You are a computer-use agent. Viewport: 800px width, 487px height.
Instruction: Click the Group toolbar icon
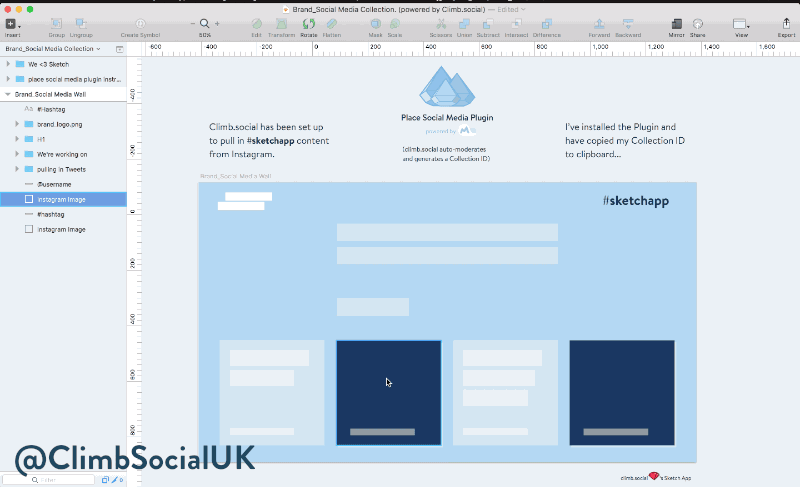56,23
